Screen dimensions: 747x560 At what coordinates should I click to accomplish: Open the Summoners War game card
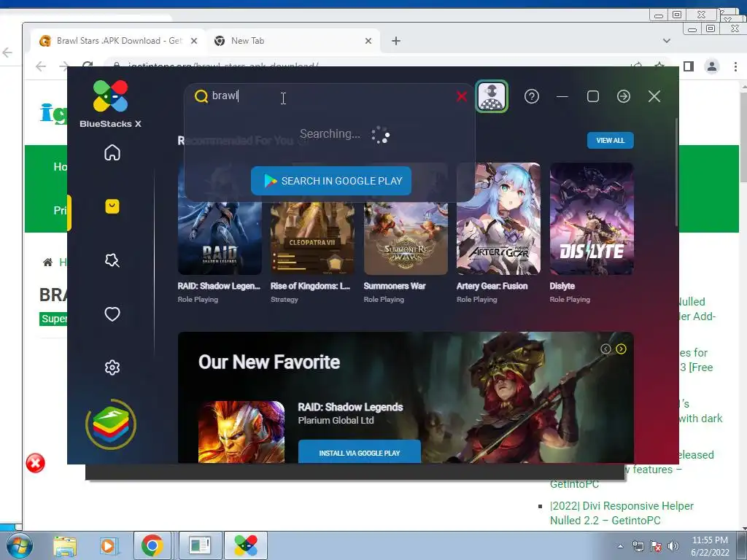406,234
